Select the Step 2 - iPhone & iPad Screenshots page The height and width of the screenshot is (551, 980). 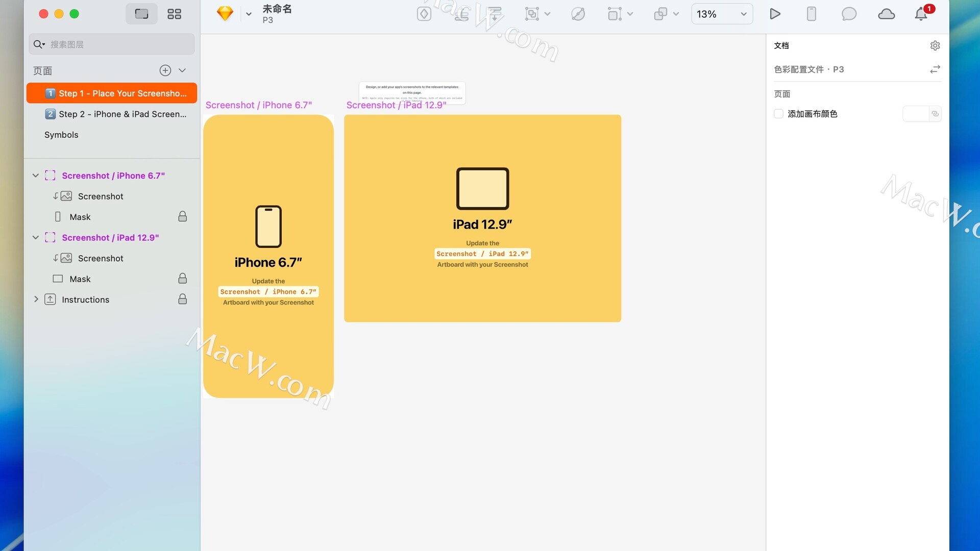tap(112, 114)
